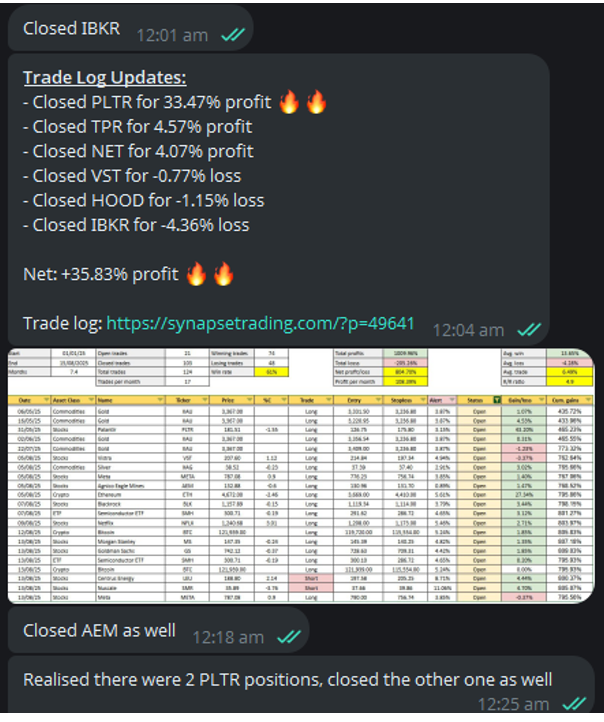Select the Closed IBKR message bubble
Viewport: 604px width, 722px height.
coord(130,29)
